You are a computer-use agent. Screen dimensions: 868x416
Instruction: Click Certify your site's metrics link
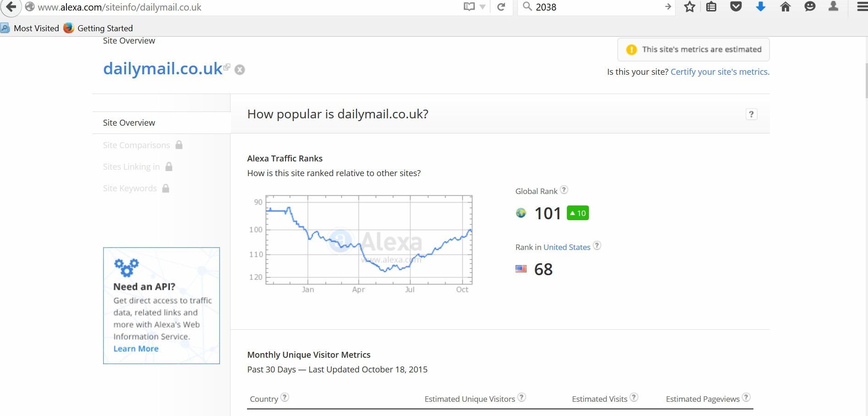pos(720,72)
